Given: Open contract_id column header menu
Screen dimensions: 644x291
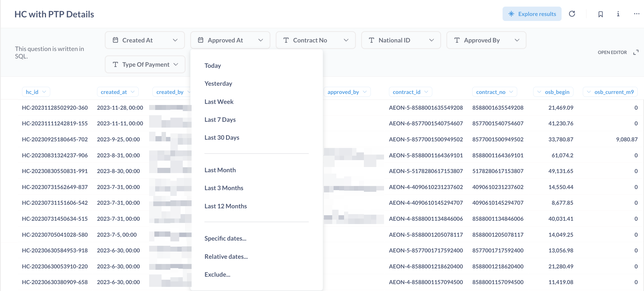Looking at the screenshot, I should (x=410, y=92).
